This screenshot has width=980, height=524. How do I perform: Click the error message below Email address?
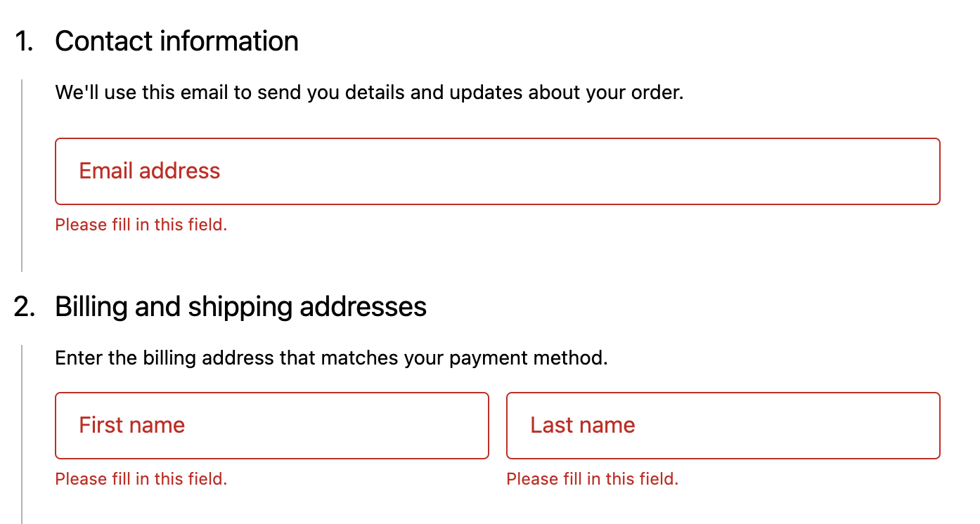[141, 224]
